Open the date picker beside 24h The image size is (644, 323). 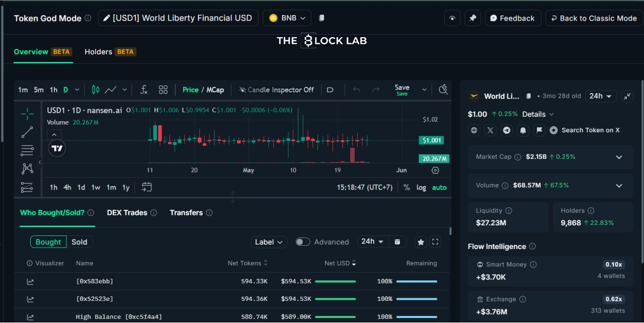(x=397, y=242)
